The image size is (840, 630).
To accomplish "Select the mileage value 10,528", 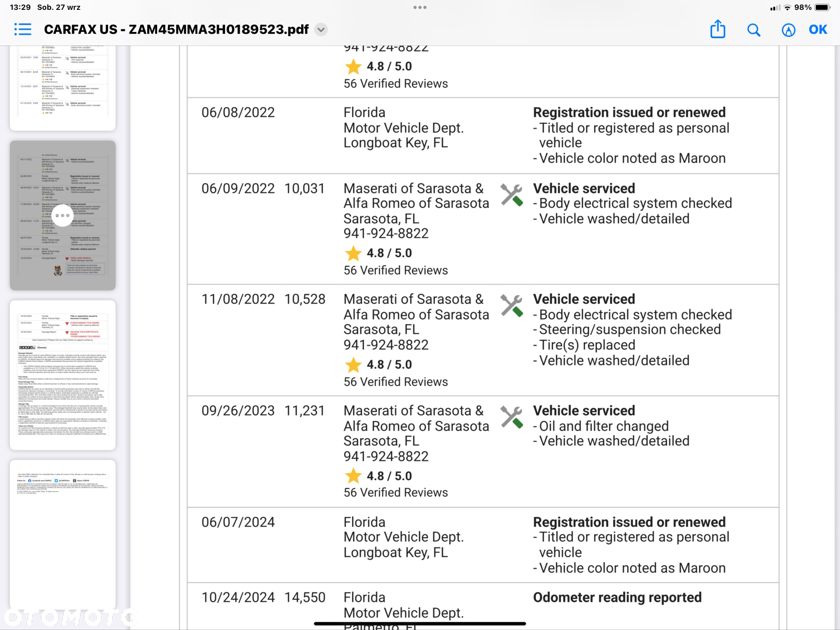I will tap(305, 299).
